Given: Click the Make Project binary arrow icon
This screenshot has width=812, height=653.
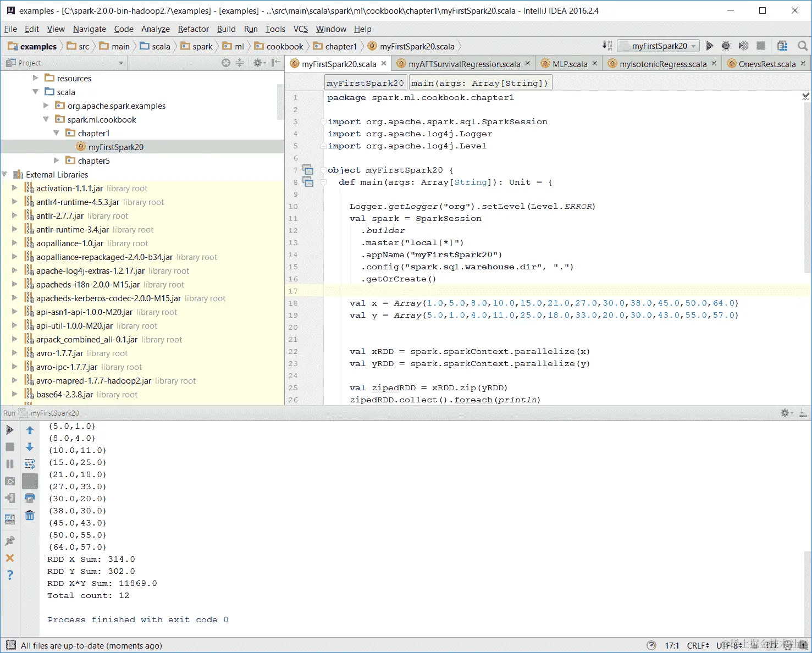Looking at the screenshot, I should [x=607, y=46].
